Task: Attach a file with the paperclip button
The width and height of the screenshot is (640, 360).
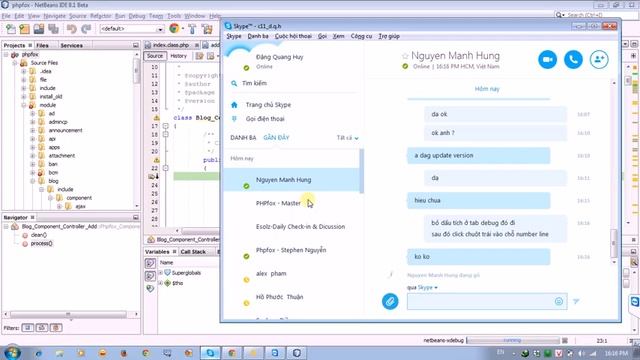Action: tap(390, 302)
